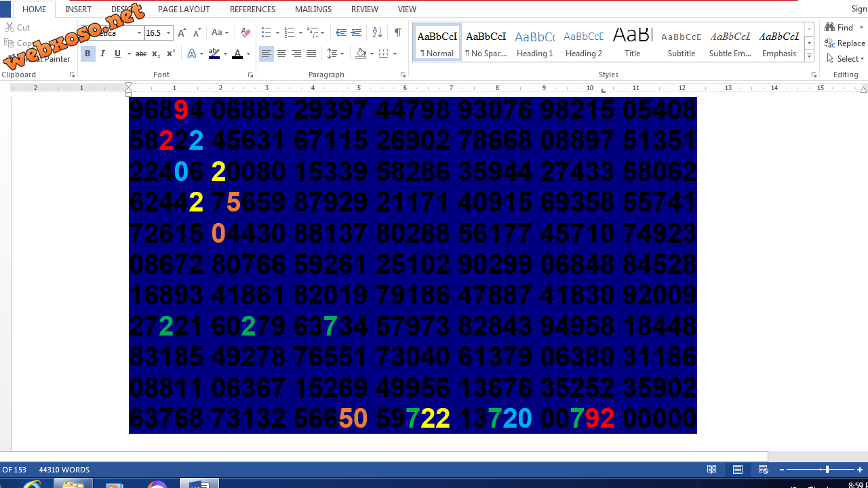
Task: Open Clipboard pane launcher
Action: tap(72, 75)
